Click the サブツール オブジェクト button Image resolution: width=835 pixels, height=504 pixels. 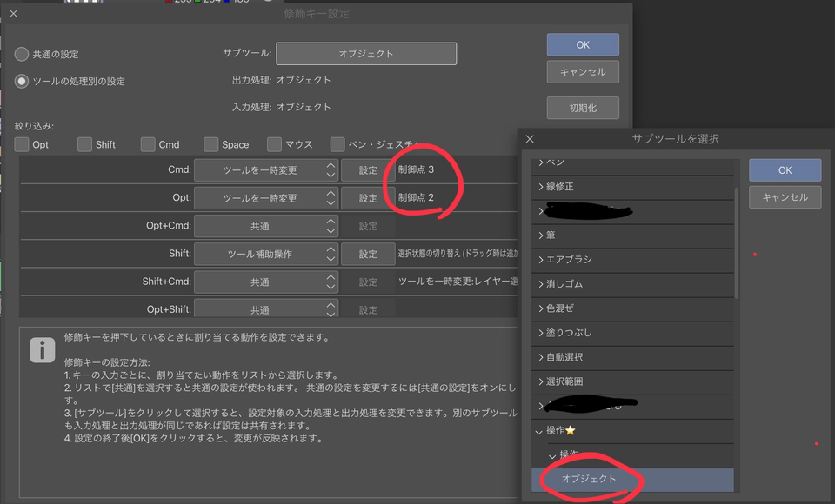click(x=366, y=54)
